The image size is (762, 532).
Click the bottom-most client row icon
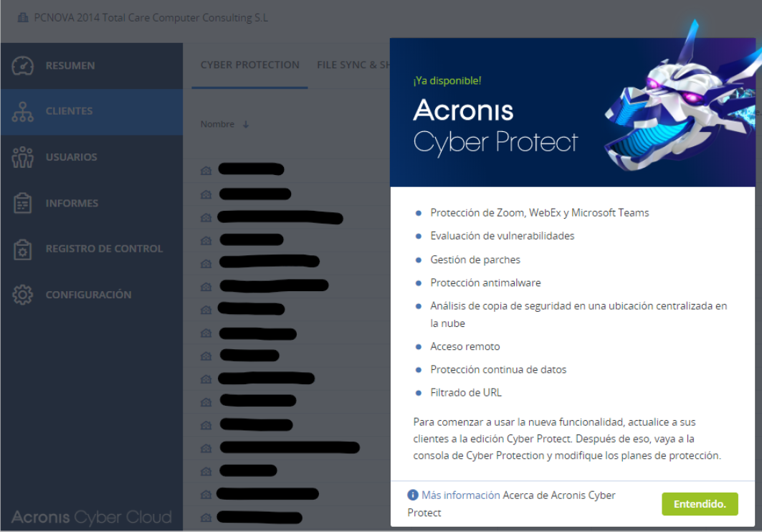pyautogui.click(x=206, y=517)
